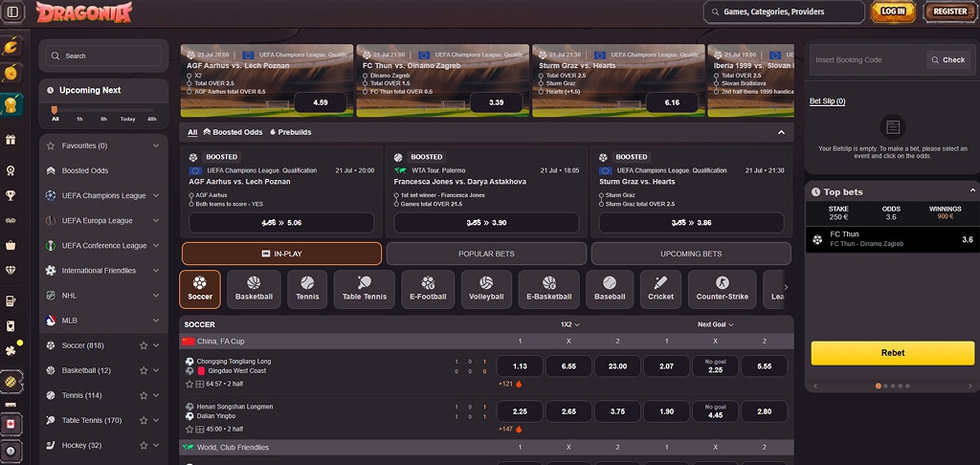980x465 pixels.
Task: Click the yellow Rebet button
Action: (893, 353)
